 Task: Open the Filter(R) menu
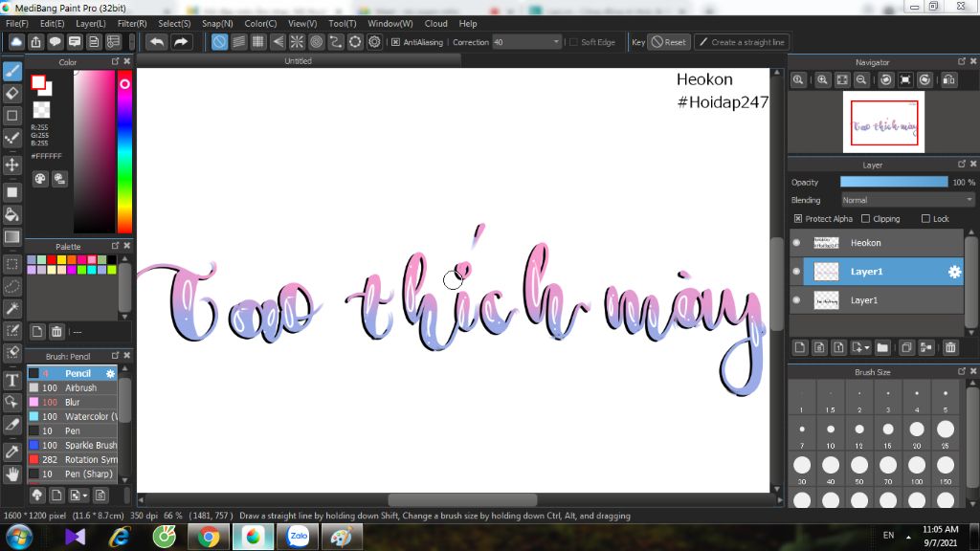tap(132, 23)
